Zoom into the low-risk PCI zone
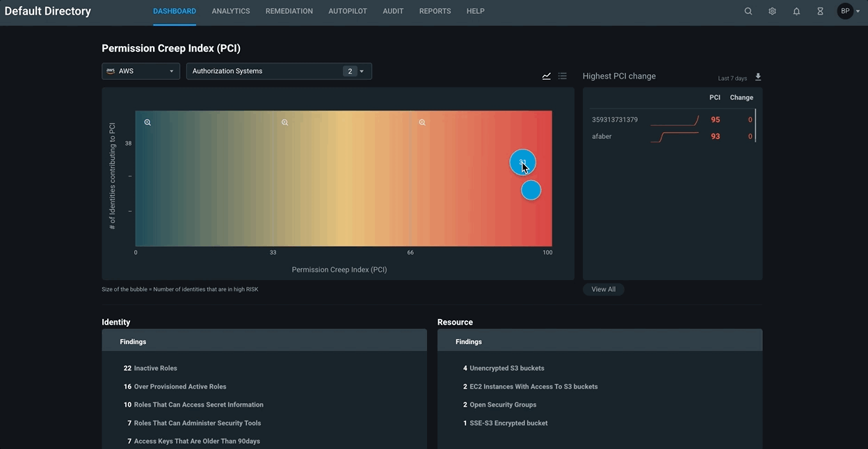Screen dimensions: 868x449 click(147, 122)
